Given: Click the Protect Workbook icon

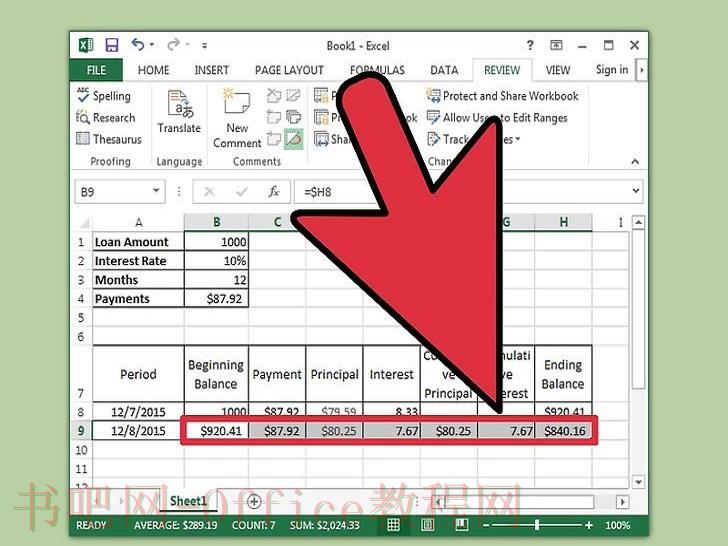Looking at the screenshot, I should (x=321, y=117).
